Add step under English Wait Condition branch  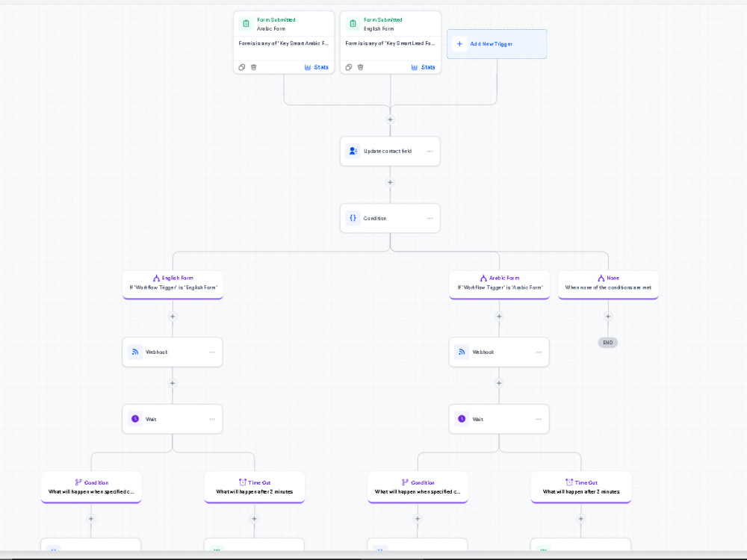pyautogui.click(x=91, y=519)
